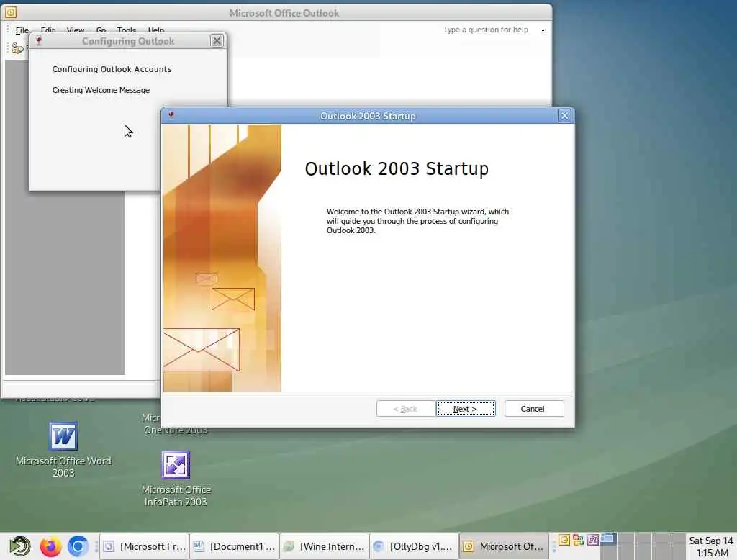737x560 pixels.
Task: Click 'Configuring Outlook Accounts' text
Action: pyautogui.click(x=112, y=69)
